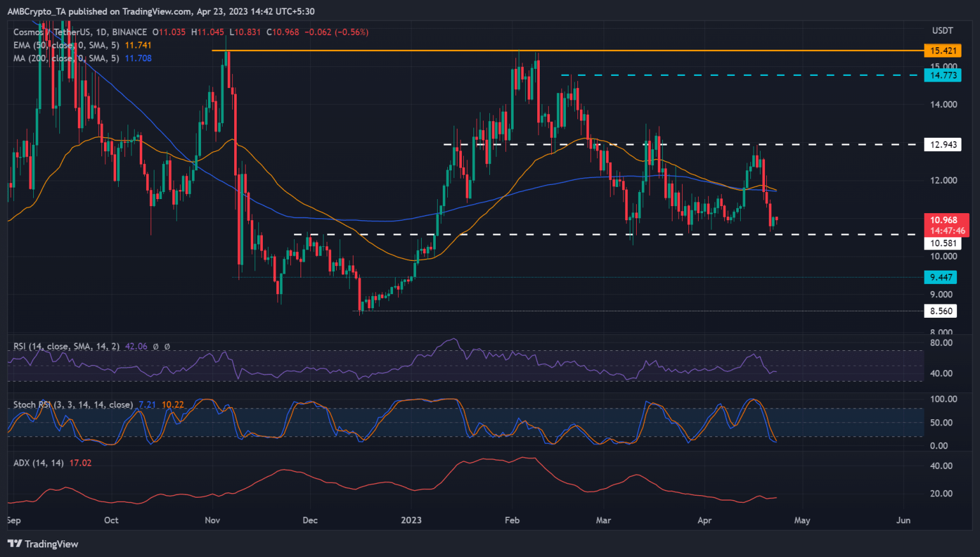Click the TradingView logo at bottom left
This screenshot has width=980, height=557.
(43, 544)
